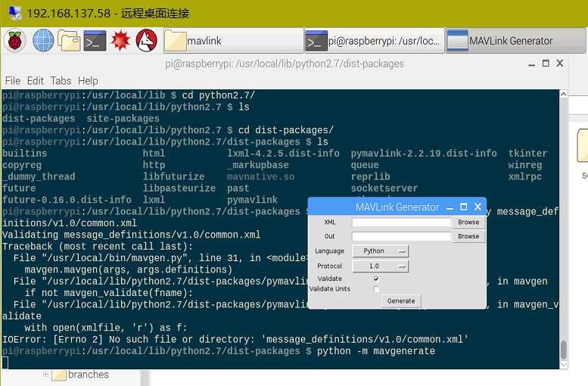Open the Wolfram wolf icon

click(x=147, y=41)
